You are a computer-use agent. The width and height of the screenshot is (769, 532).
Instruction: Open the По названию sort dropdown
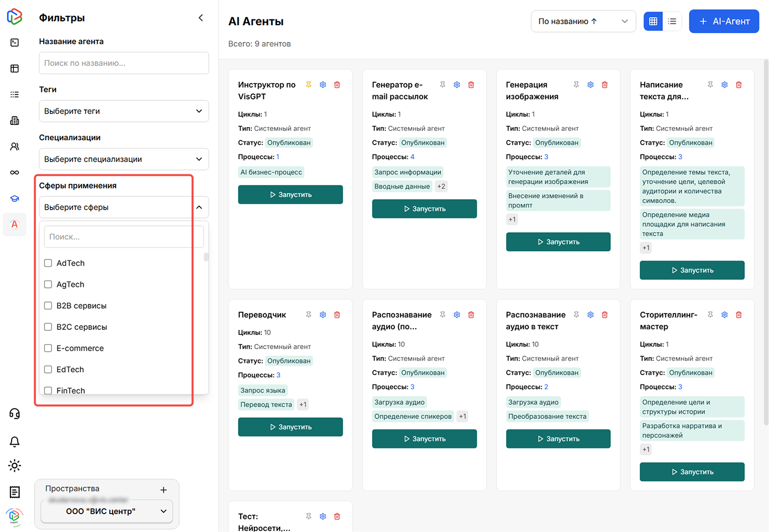[x=583, y=22]
